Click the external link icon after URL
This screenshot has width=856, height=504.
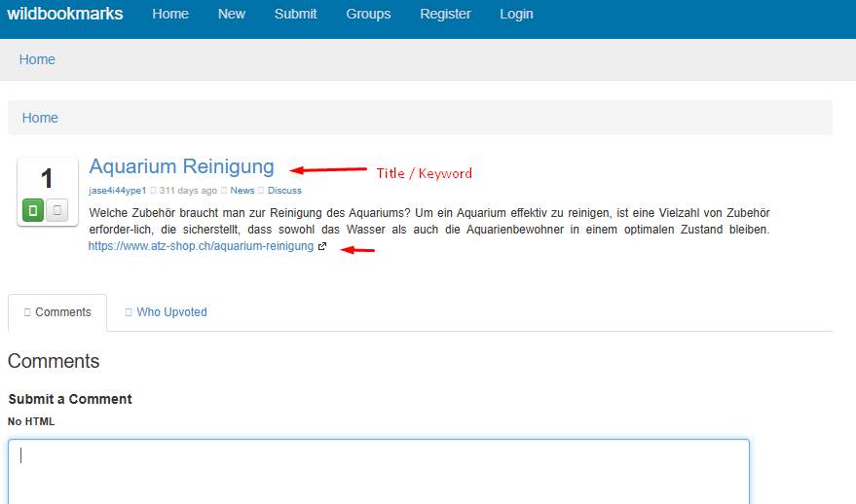[x=322, y=247]
